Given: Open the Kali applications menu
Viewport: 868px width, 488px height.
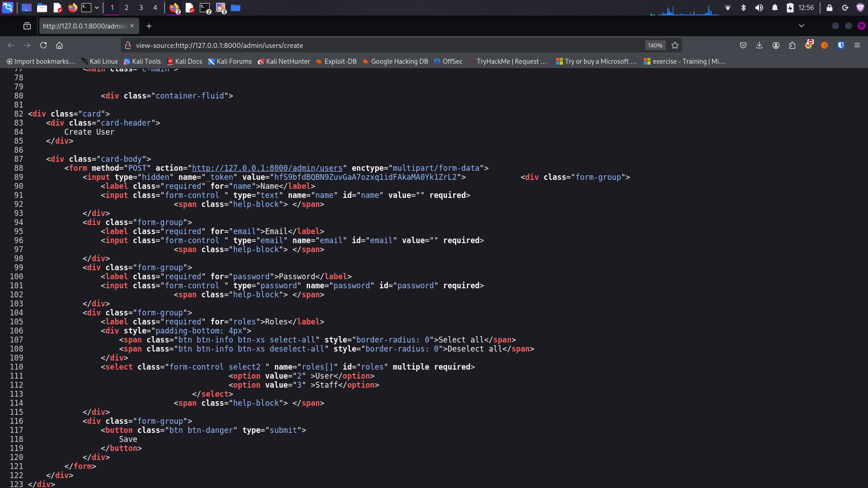Looking at the screenshot, I should pos(8,8).
